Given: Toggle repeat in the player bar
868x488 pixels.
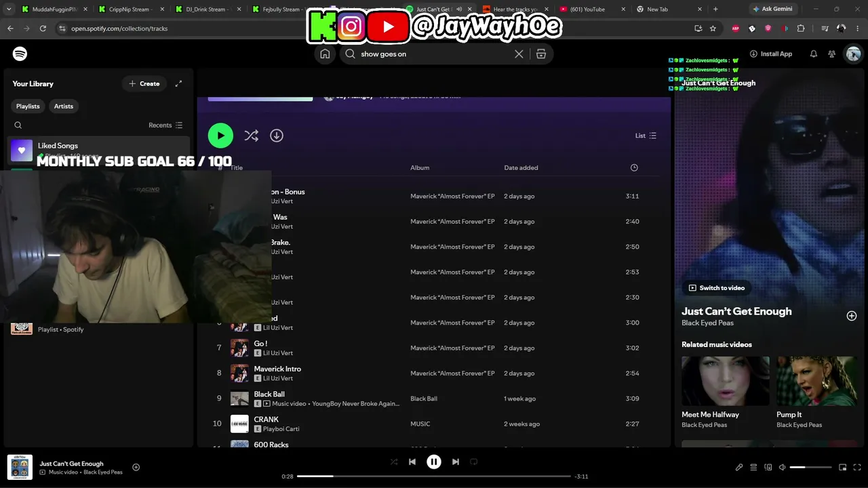Looking at the screenshot, I should (474, 462).
